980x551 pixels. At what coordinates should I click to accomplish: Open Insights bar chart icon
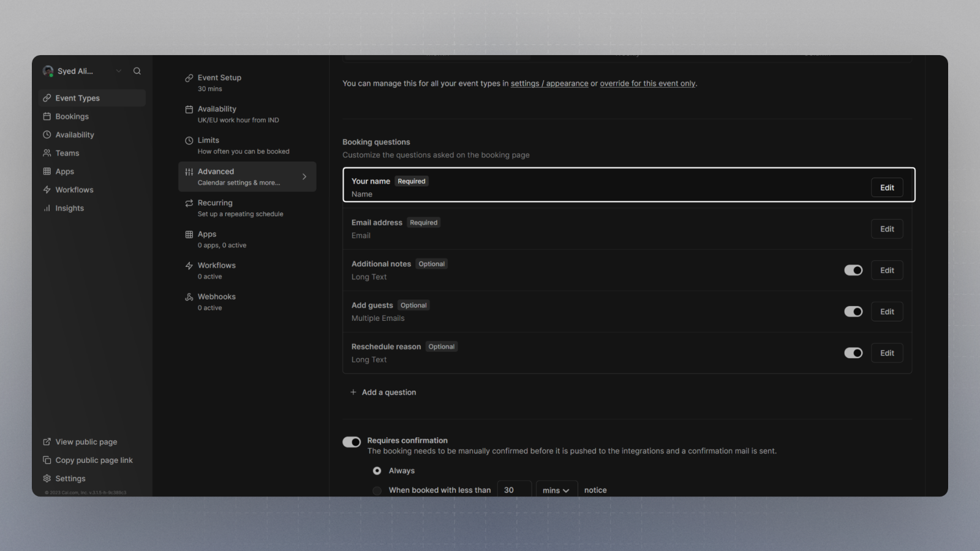click(47, 208)
